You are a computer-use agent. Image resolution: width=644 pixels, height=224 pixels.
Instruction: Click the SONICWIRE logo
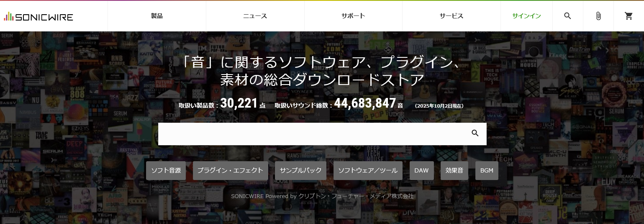[38, 17]
